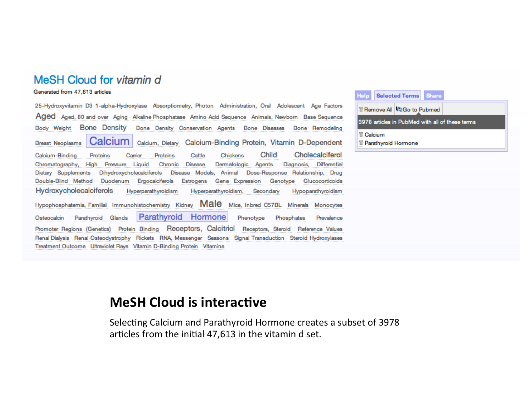Click Dermatologic Agents term
The width and height of the screenshot is (532, 399).
244,164
